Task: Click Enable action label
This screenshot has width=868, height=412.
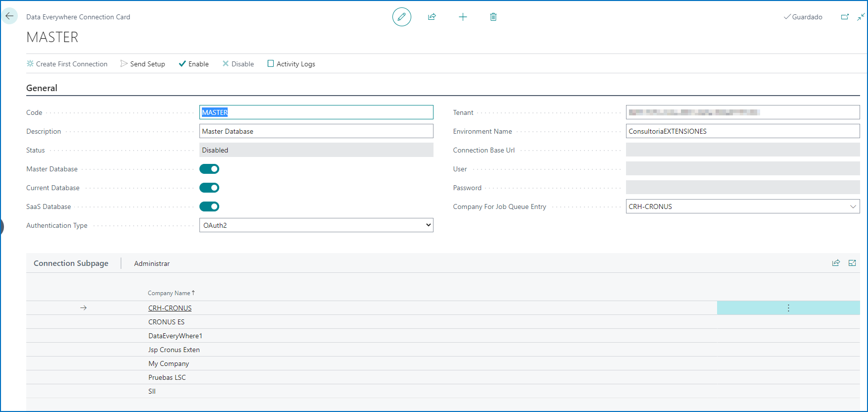Action: (198, 64)
